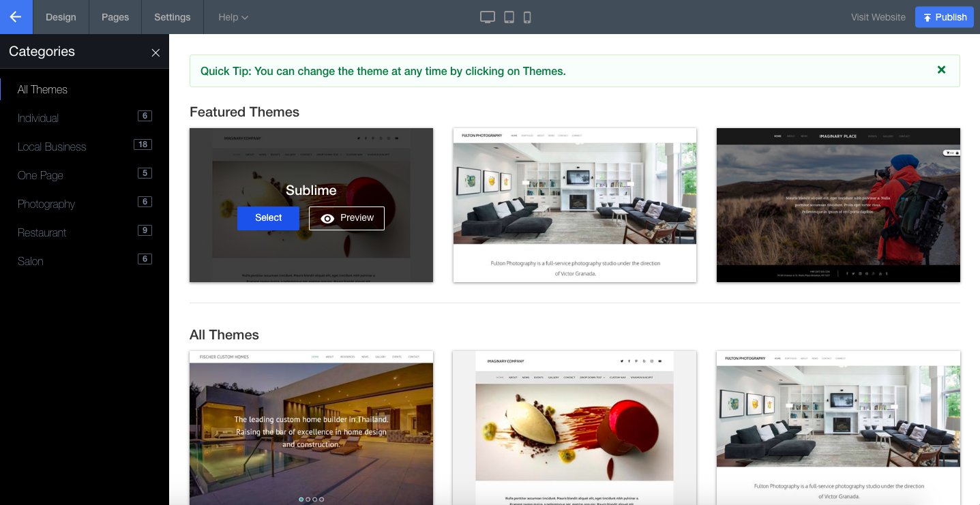Screen dimensions: 980x505
Task: Filter themes by Salon category
Action: (x=30, y=261)
